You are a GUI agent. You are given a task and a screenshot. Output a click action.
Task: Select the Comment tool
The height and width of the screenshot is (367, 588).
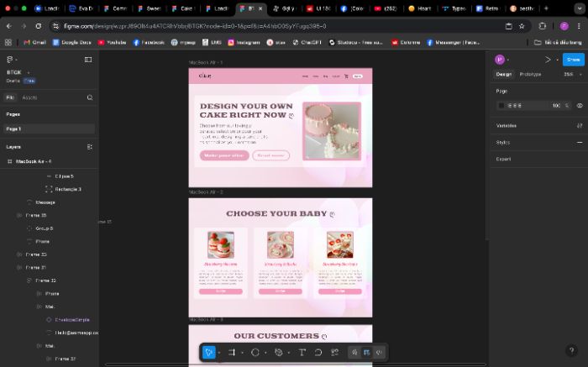click(x=318, y=353)
